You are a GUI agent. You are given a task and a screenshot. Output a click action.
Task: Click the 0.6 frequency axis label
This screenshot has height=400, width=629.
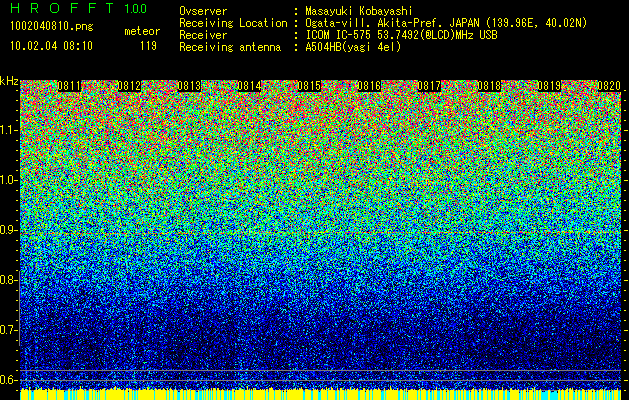coord(9,380)
